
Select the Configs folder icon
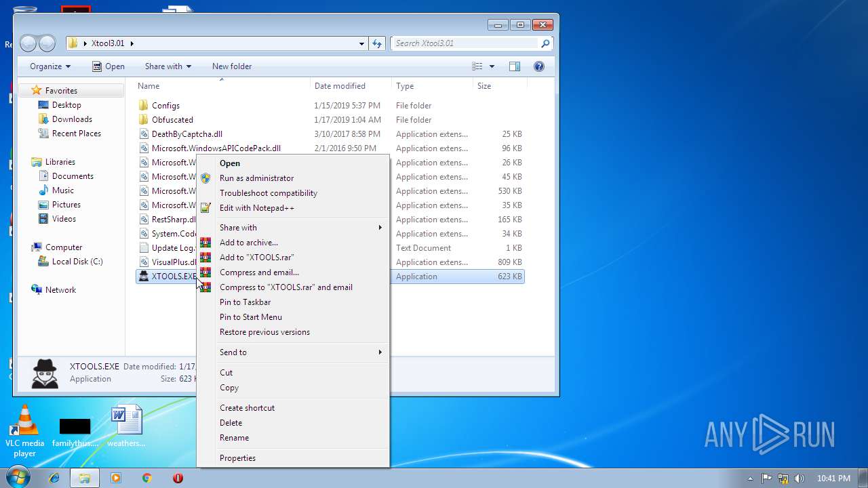(143, 106)
